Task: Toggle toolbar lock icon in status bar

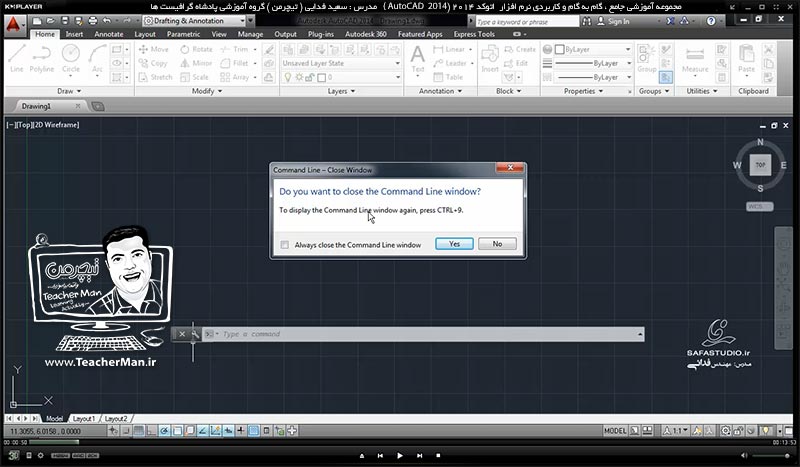Action: (x=738, y=431)
